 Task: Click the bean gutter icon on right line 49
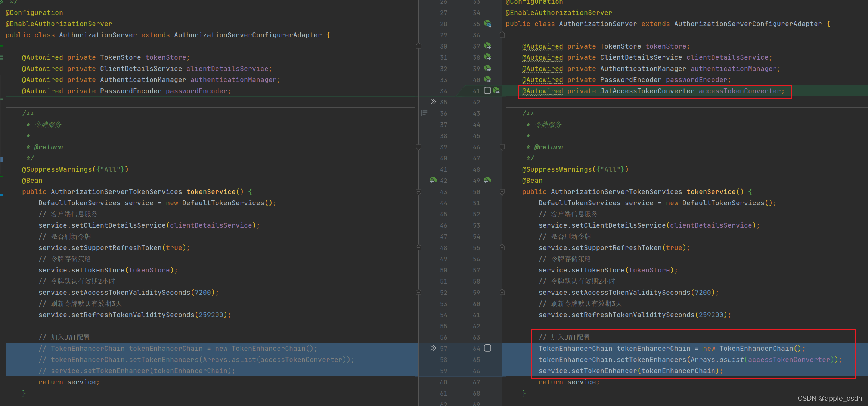[488, 180]
